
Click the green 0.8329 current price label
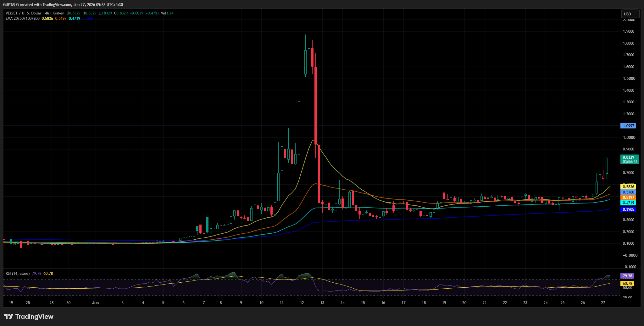[629, 157]
